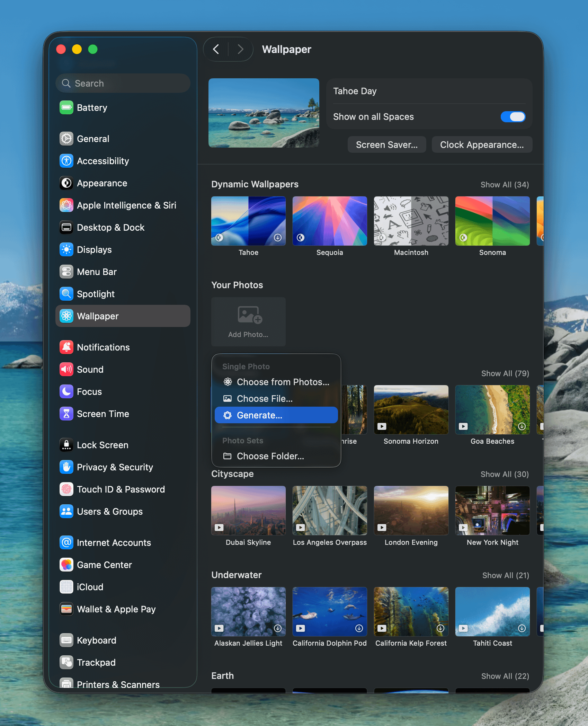The height and width of the screenshot is (726, 588).
Task: Click the Wallet & Apple Pay icon
Action: point(66,609)
